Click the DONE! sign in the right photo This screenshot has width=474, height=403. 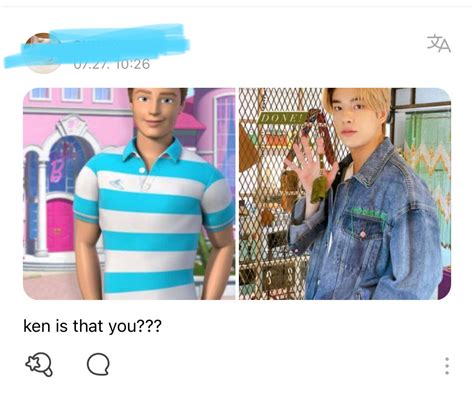tap(283, 118)
